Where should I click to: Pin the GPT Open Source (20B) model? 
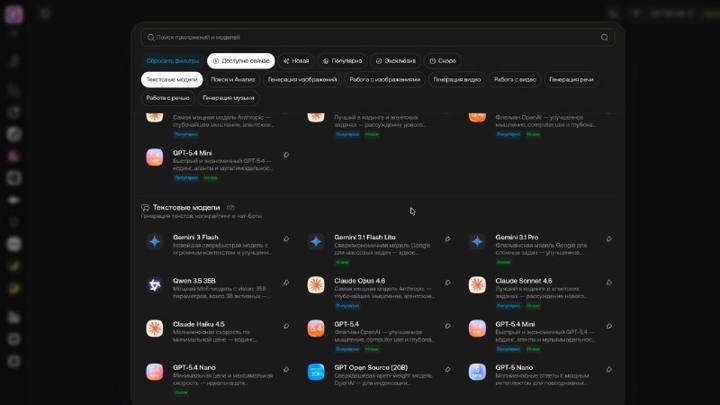click(x=448, y=369)
